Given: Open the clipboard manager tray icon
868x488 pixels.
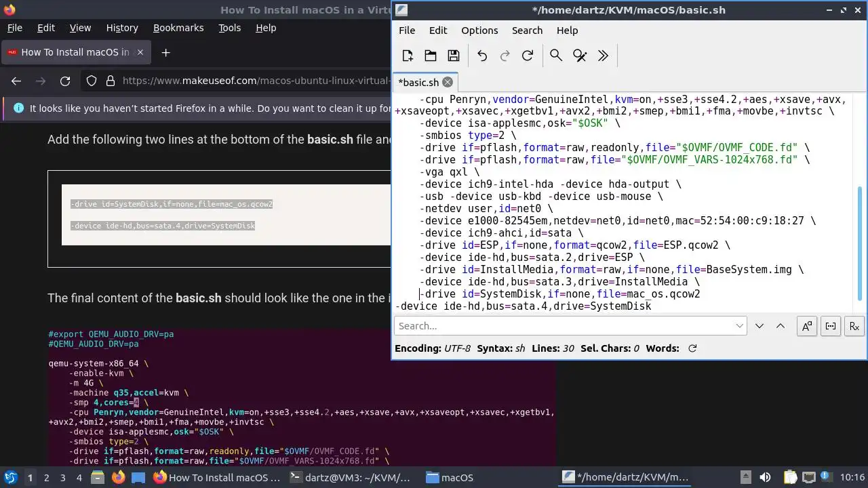Looking at the screenshot, I should pyautogui.click(x=789, y=478).
